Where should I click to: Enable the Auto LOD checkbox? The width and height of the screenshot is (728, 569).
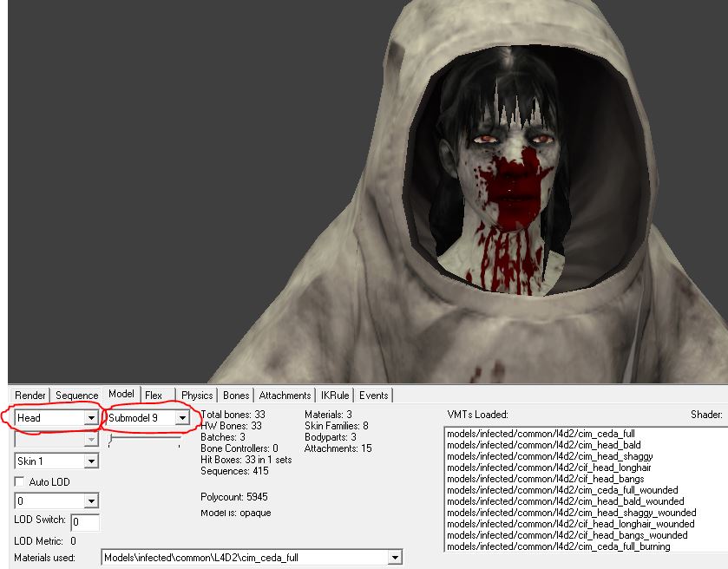pos(19,481)
